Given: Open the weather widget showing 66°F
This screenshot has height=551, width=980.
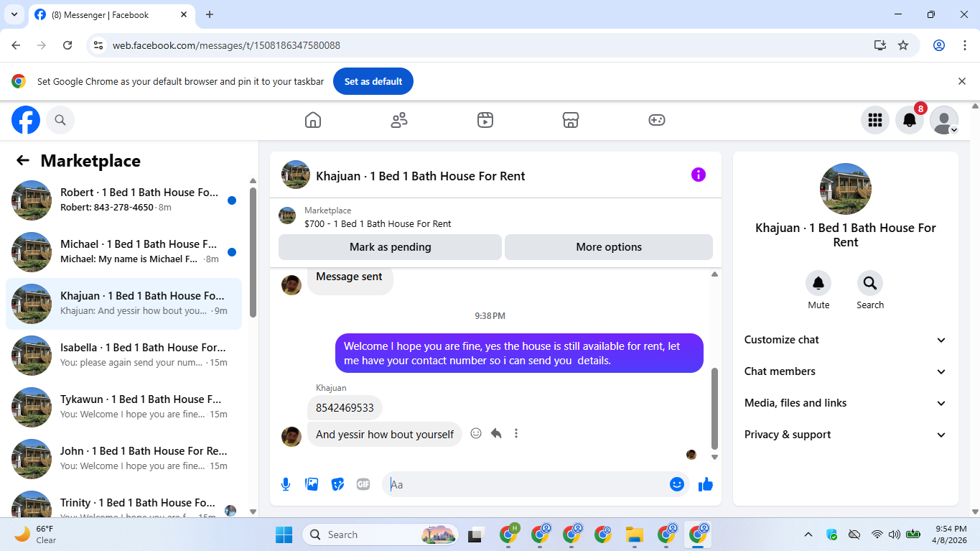Looking at the screenshot, I should [36, 534].
